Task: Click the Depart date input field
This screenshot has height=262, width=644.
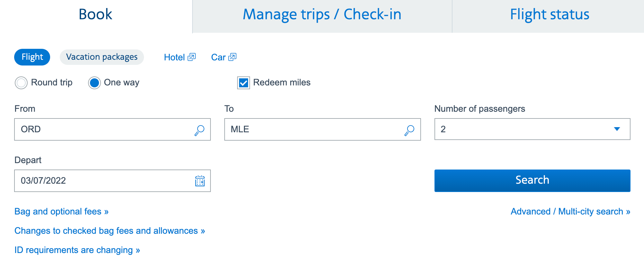Action: pos(103,181)
